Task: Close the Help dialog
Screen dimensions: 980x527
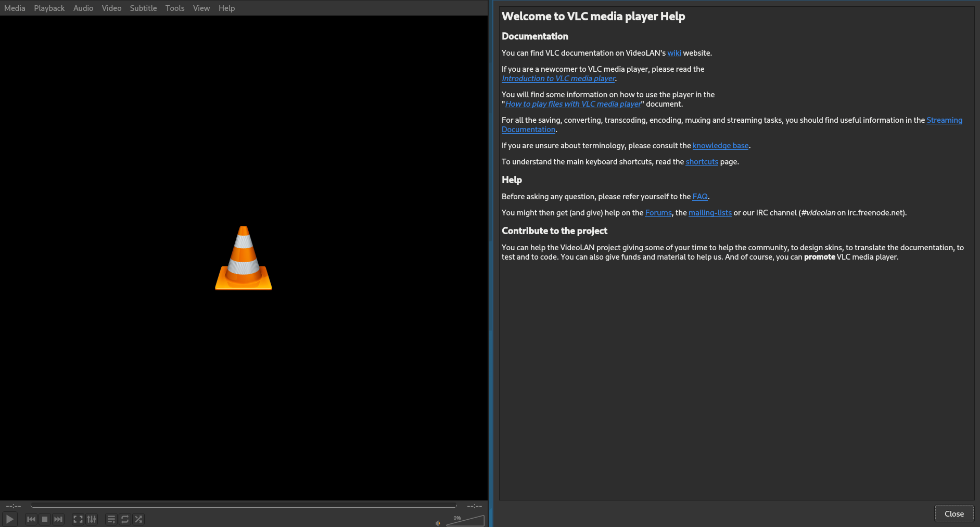Action: (954, 514)
